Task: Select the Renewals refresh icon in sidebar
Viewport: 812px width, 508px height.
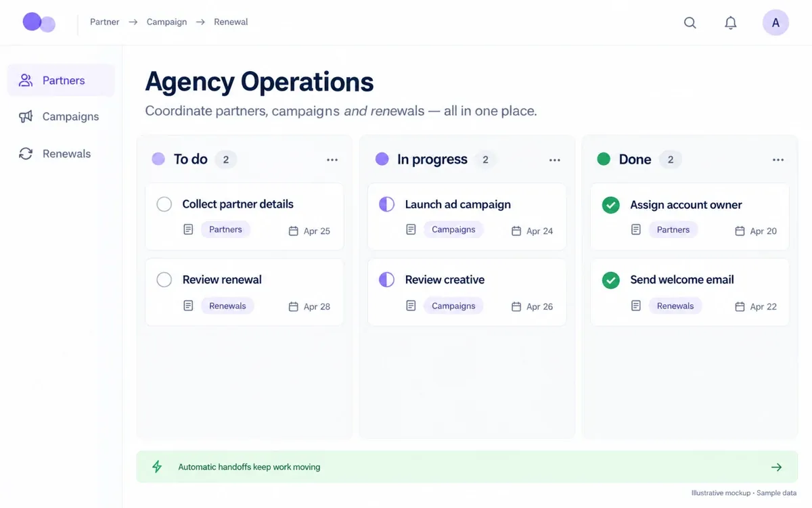Action: pos(26,154)
